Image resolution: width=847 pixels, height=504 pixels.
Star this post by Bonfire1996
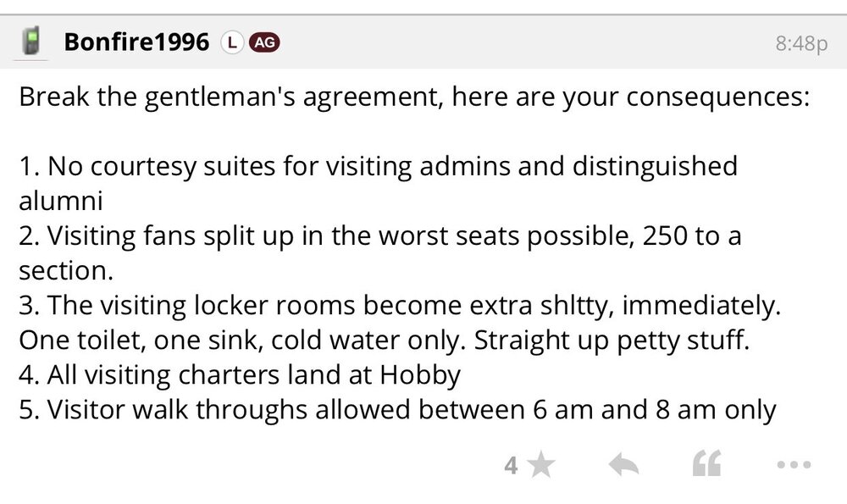coord(541,464)
